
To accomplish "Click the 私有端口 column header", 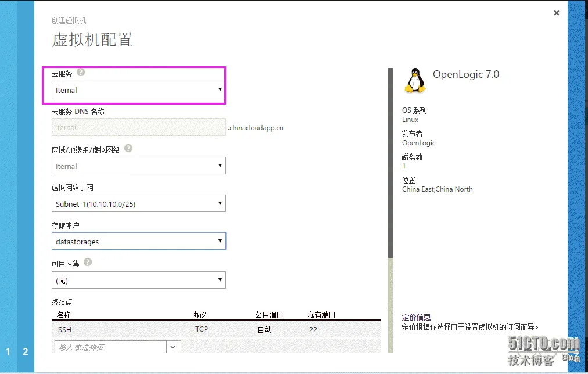I will pos(322,315).
